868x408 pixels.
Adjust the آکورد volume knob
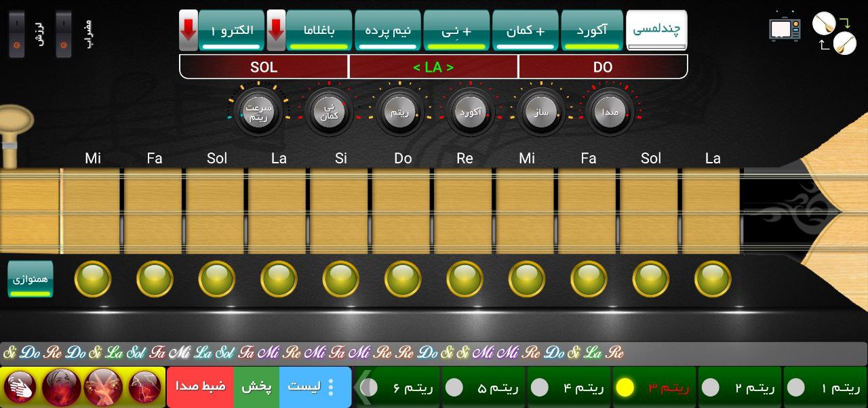click(x=470, y=112)
